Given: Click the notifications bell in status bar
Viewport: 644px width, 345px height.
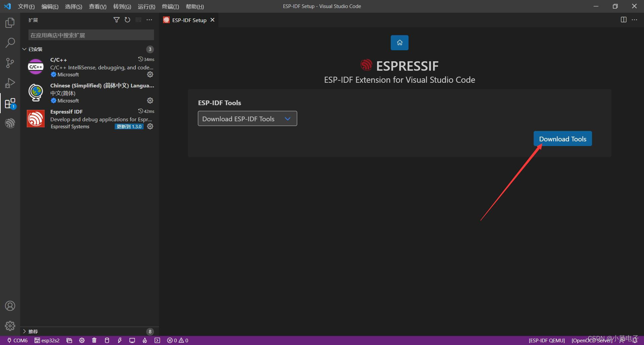Looking at the screenshot, I should coord(635,340).
